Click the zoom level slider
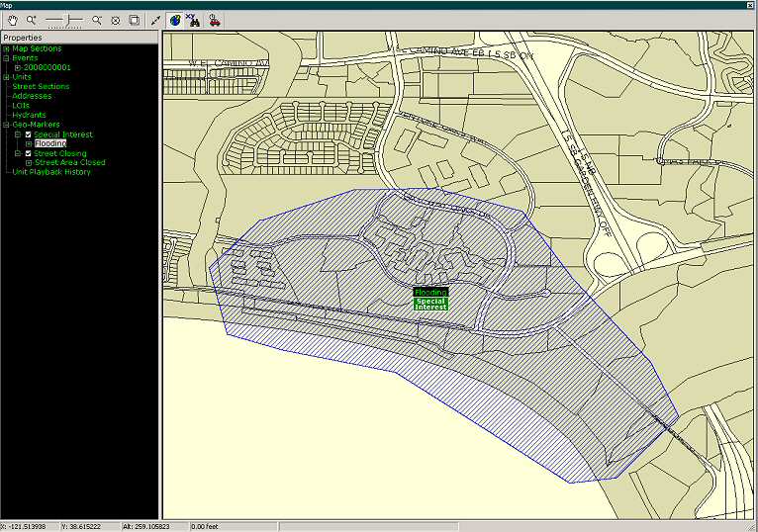758x532 pixels. point(64,20)
